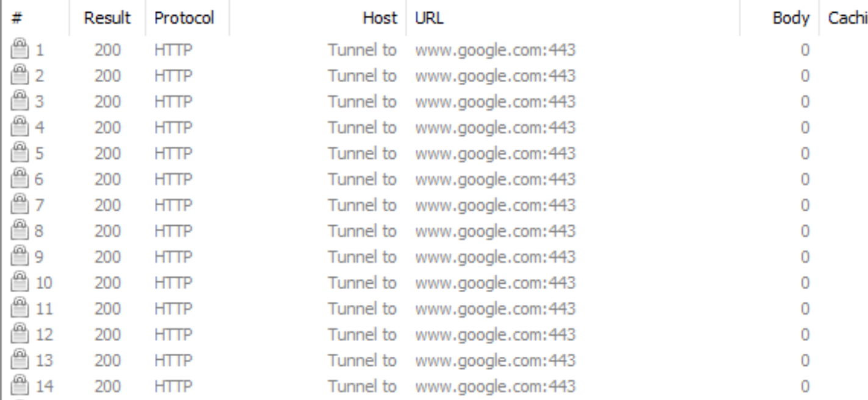Sort sessions by the Result column header
This screenshot has height=400, width=868.
[x=107, y=19]
